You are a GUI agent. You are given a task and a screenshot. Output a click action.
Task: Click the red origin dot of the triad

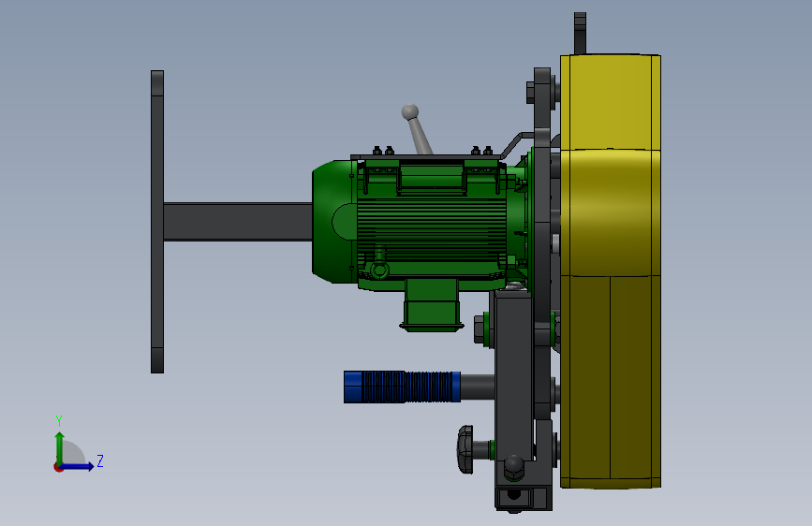(58, 467)
